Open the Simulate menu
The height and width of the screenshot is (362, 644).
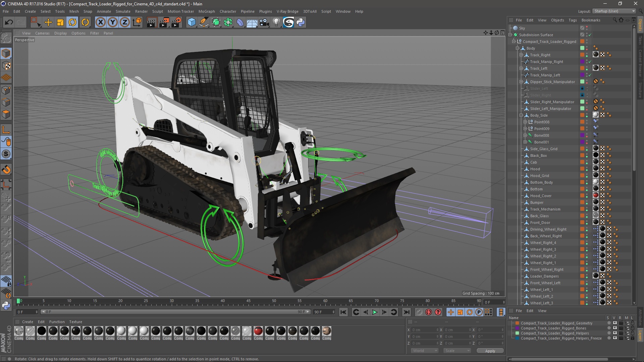(123, 11)
